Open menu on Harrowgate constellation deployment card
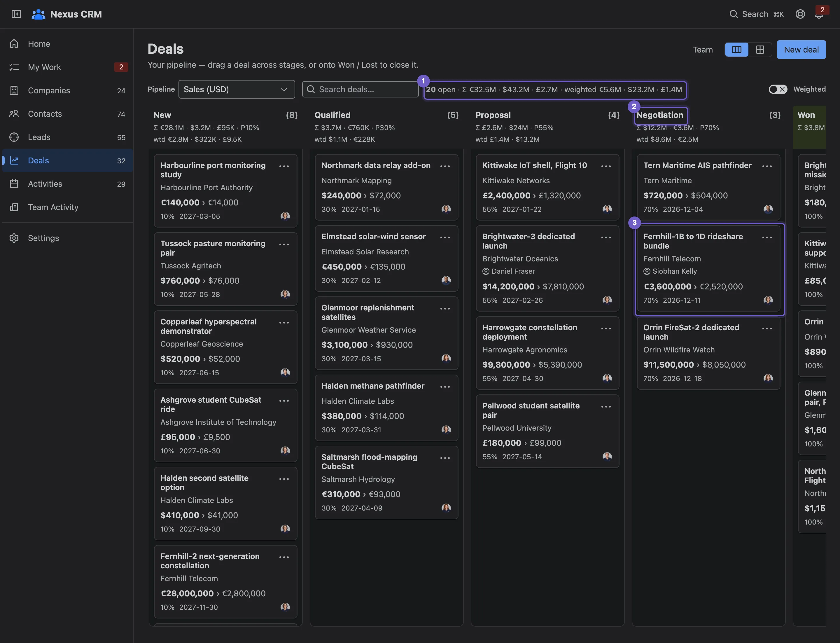This screenshot has height=643, width=840. [606, 329]
